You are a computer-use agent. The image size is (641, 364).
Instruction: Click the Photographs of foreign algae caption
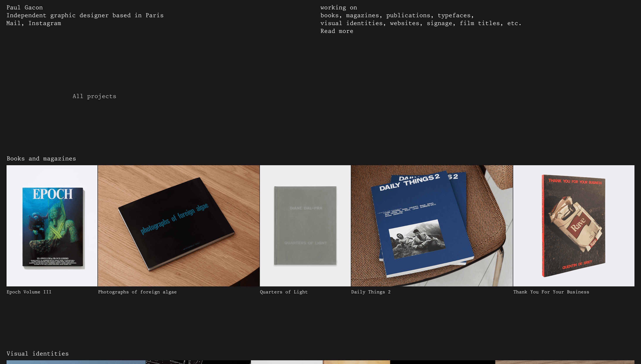pos(137,292)
